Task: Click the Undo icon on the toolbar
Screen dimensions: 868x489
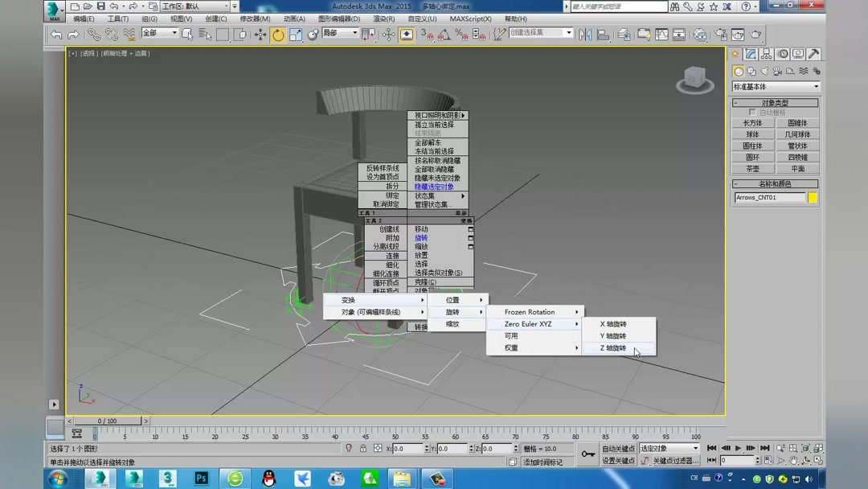Action: [x=55, y=35]
